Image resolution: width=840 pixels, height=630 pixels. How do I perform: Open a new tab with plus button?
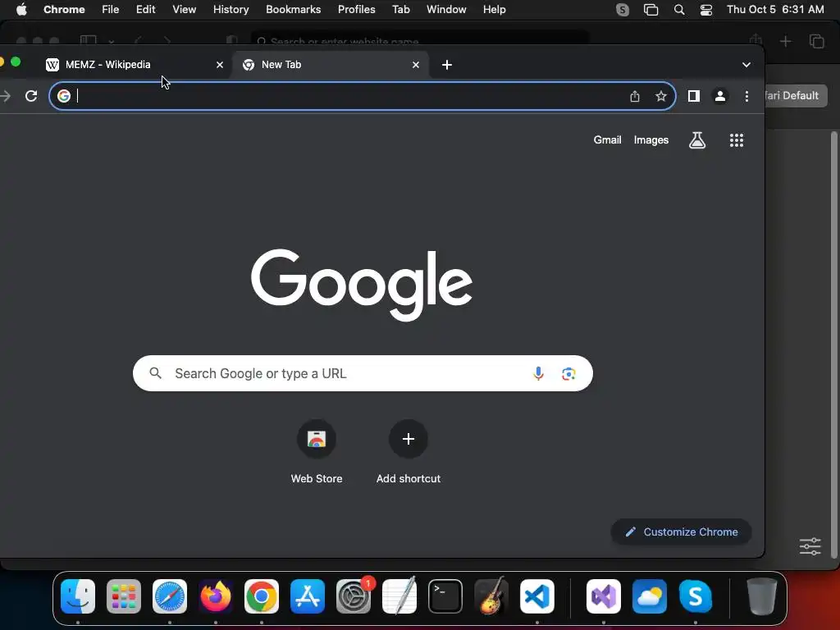pyautogui.click(x=447, y=65)
